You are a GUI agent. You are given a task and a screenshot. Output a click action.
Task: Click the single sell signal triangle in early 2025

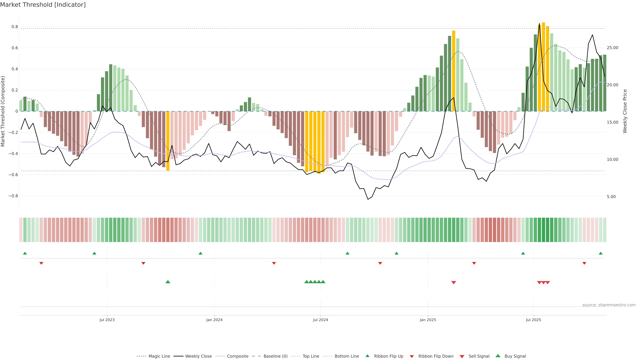click(453, 283)
